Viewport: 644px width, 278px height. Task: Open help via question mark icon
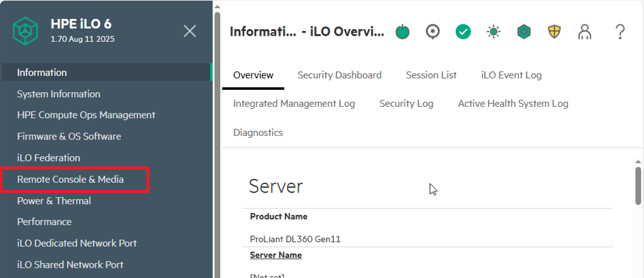(x=620, y=32)
